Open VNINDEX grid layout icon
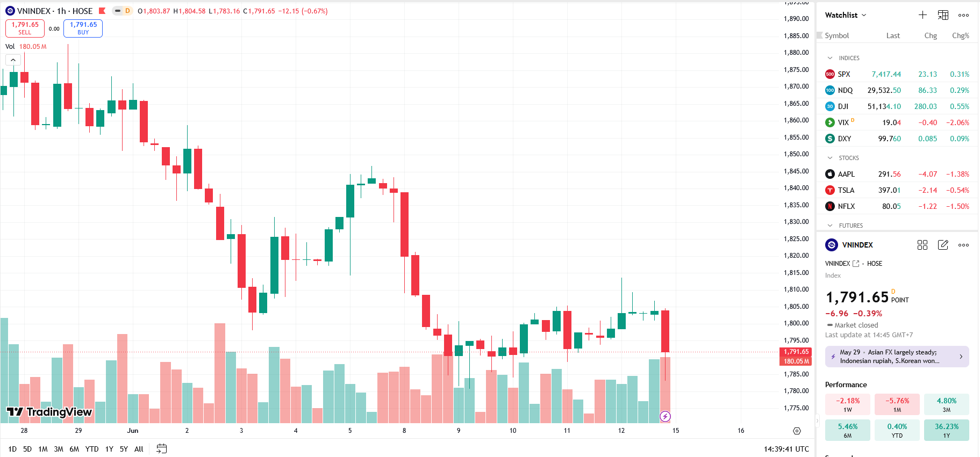 pos(922,245)
